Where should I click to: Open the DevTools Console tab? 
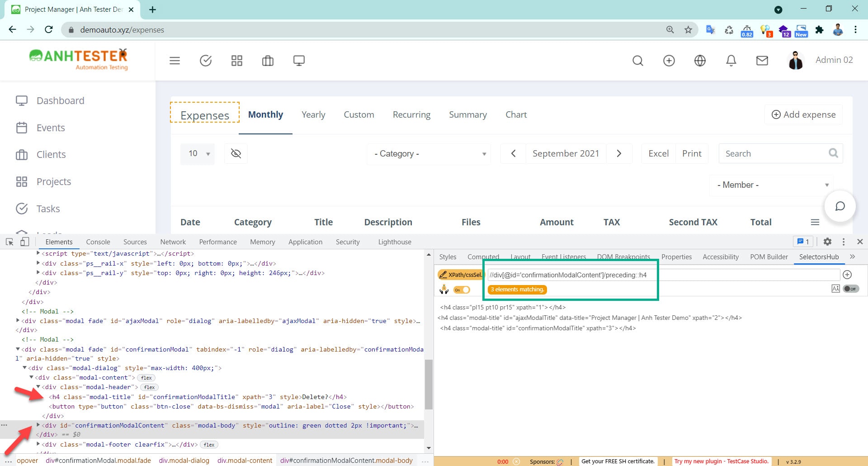[x=98, y=242]
